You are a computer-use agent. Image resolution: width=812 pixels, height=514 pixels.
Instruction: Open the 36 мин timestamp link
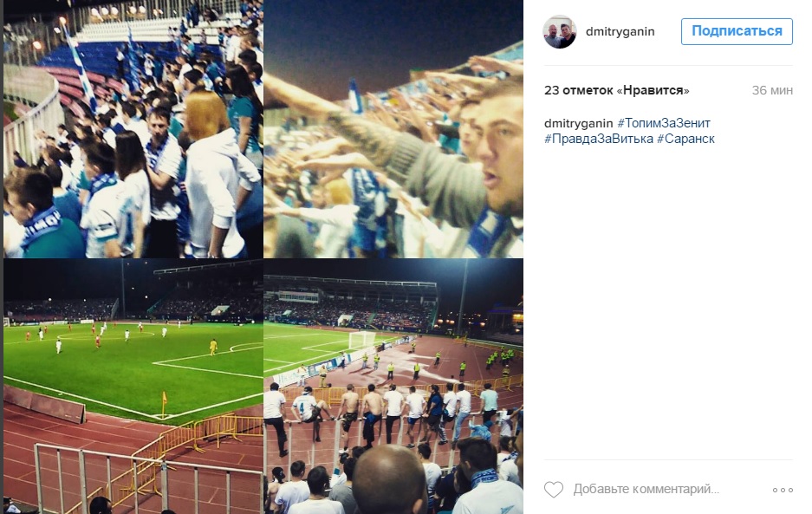click(772, 90)
